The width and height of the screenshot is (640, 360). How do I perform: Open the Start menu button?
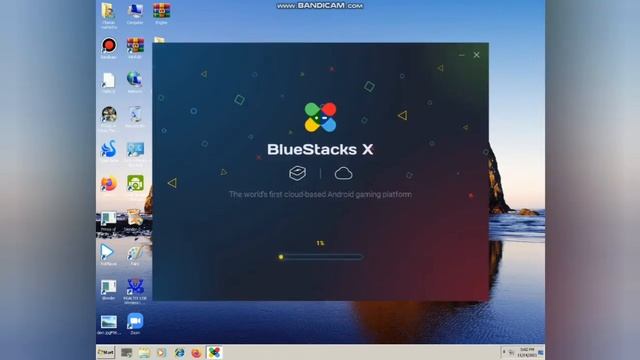click(x=106, y=352)
